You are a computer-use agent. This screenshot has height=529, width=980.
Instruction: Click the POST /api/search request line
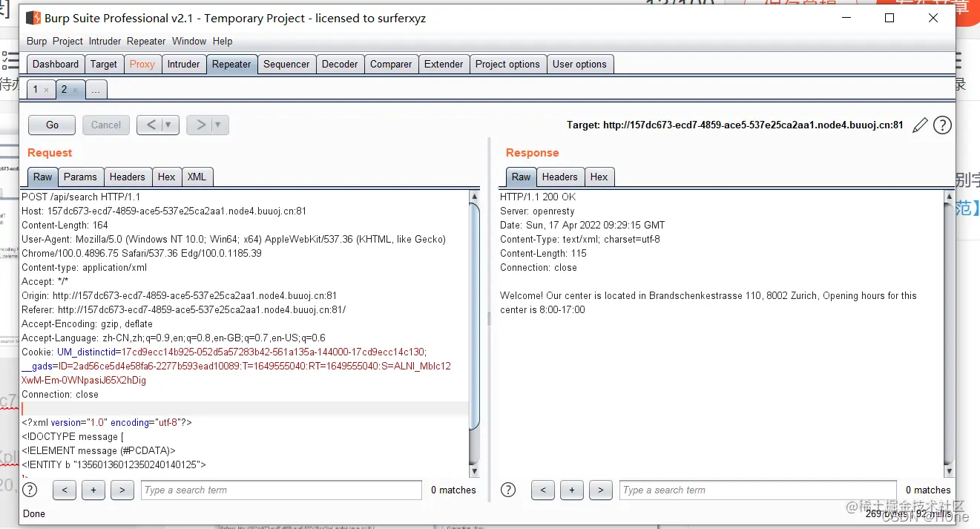point(81,197)
